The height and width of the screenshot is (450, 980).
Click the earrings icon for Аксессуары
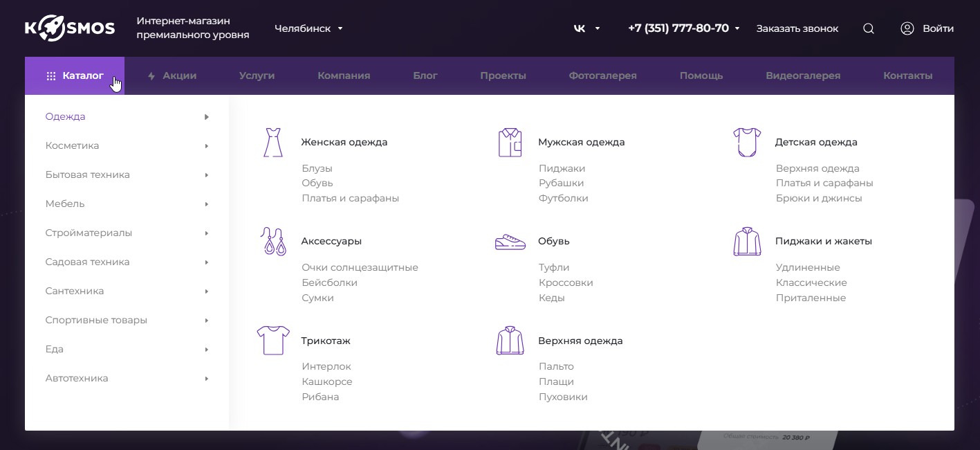(273, 241)
